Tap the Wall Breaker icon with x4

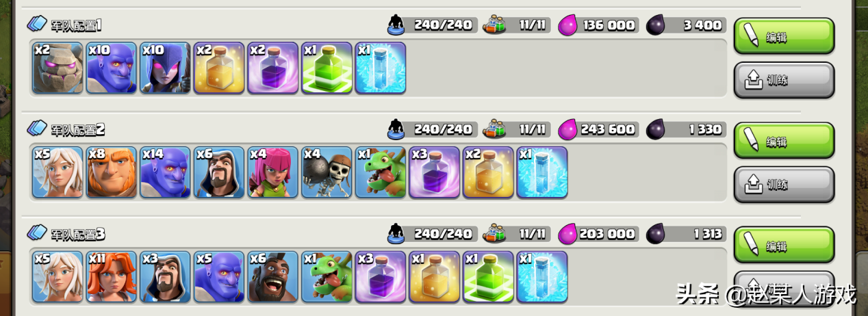(327, 172)
